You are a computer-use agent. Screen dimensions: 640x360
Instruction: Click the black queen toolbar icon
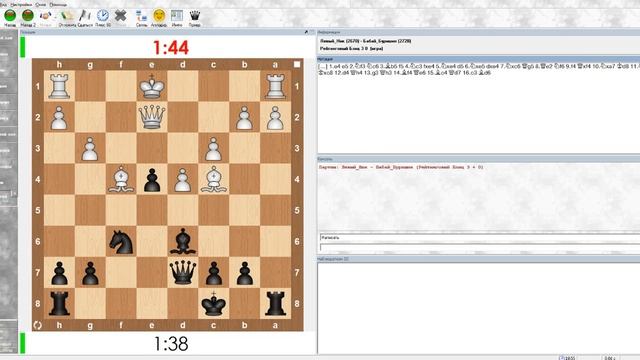click(195, 16)
